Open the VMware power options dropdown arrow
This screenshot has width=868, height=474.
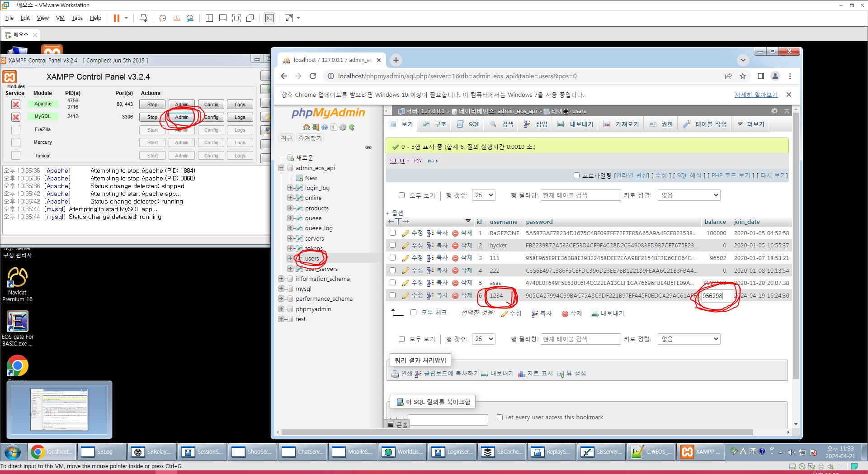126,18
